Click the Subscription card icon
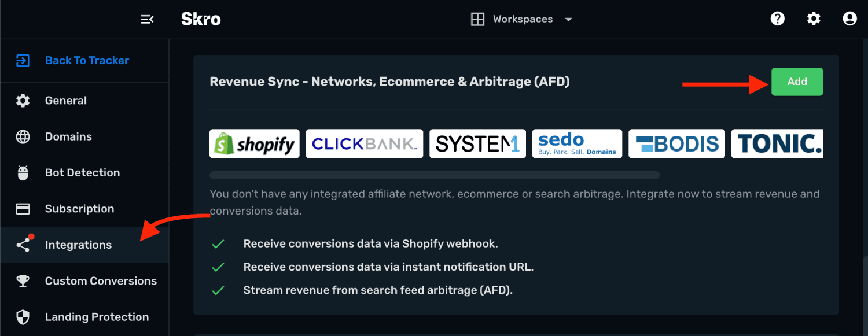The height and width of the screenshot is (336, 868). pos(23,209)
